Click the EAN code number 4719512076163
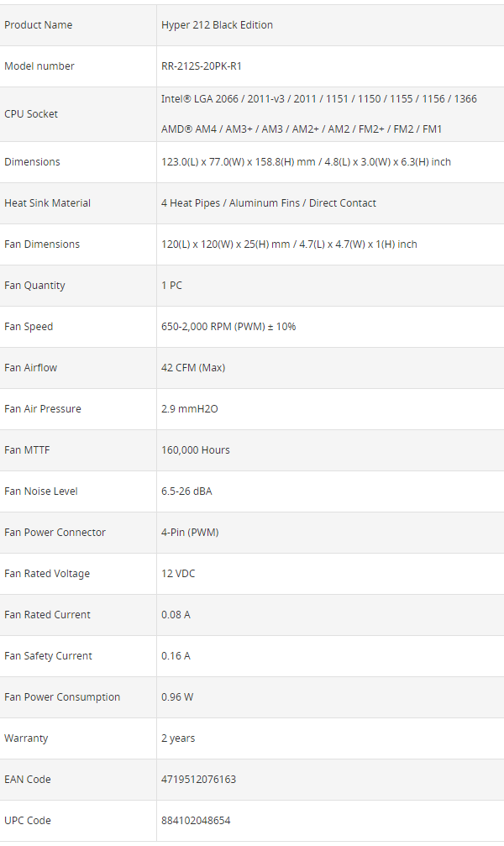 tap(198, 780)
